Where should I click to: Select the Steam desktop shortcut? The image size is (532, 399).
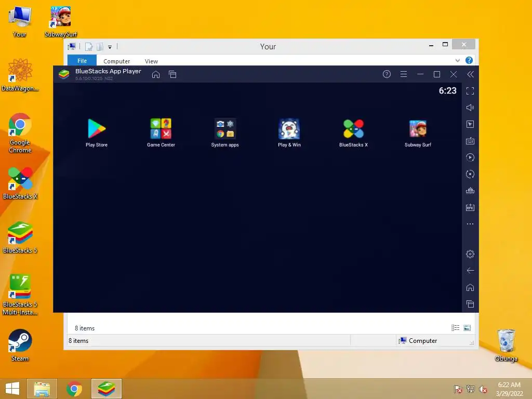coord(20,345)
